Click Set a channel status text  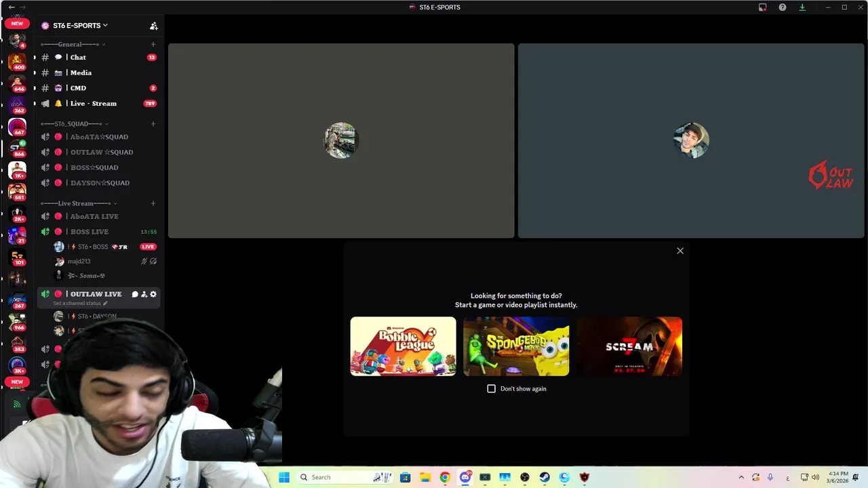point(77,303)
